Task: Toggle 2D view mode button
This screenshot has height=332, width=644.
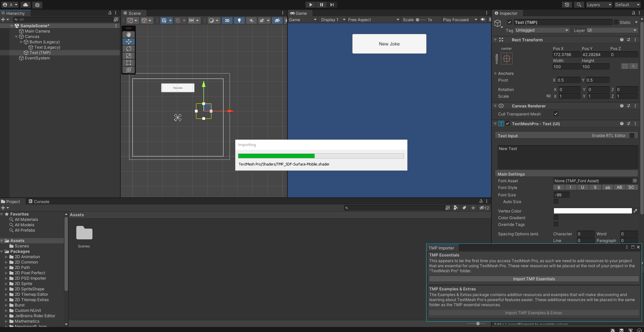Action: 227,20
